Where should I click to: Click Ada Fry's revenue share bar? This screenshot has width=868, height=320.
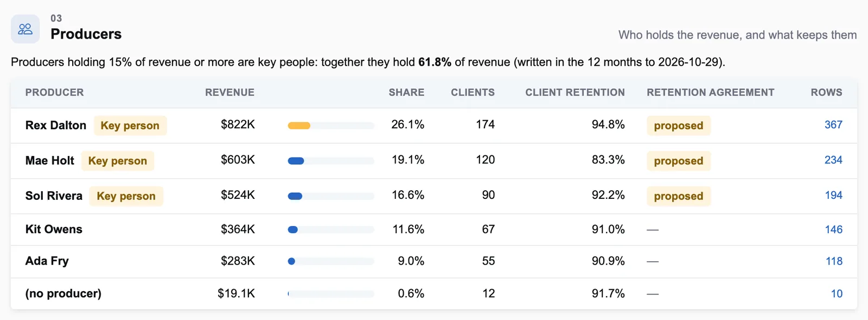click(331, 261)
